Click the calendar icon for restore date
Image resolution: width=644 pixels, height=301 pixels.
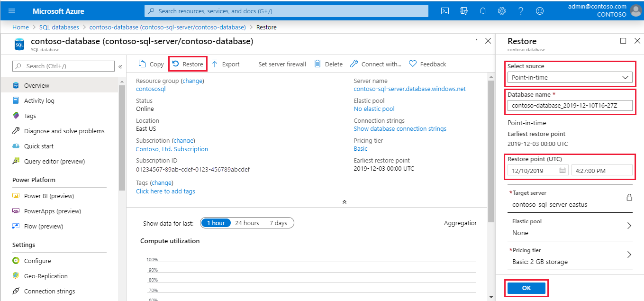pyautogui.click(x=563, y=171)
